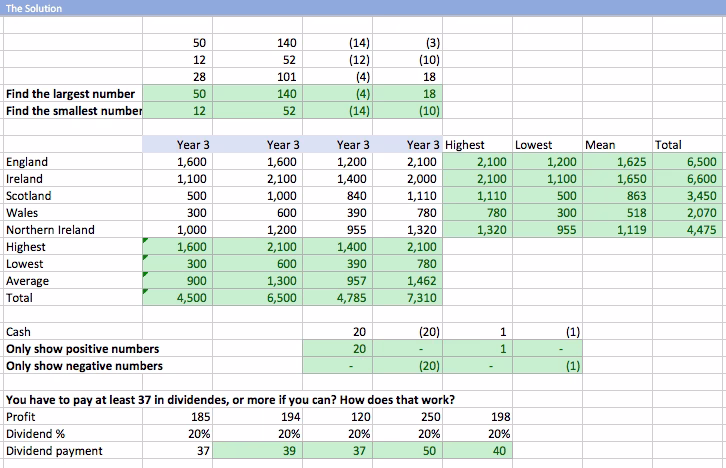Click the Highest column header beside Year 3
The height and width of the screenshot is (468, 726).
464,145
